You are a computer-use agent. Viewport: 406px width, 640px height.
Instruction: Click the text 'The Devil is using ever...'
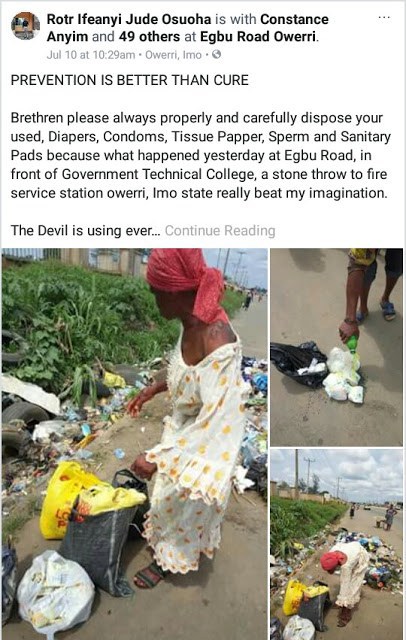click(x=86, y=231)
